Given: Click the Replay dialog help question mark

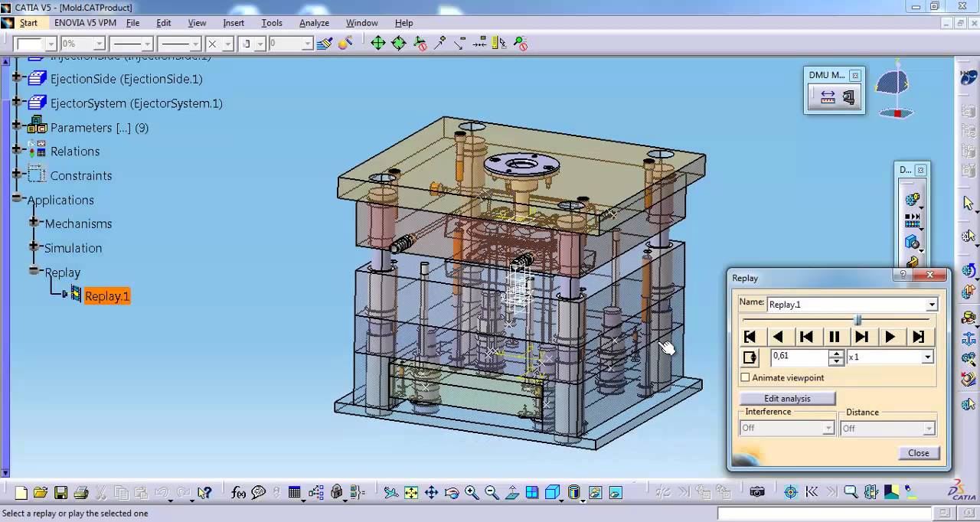Looking at the screenshot, I should pyautogui.click(x=903, y=275).
